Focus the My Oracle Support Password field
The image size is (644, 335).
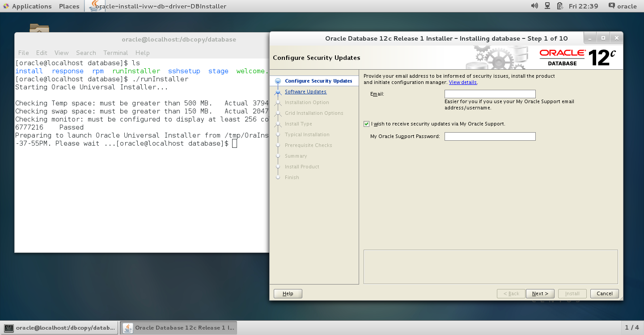pos(490,136)
